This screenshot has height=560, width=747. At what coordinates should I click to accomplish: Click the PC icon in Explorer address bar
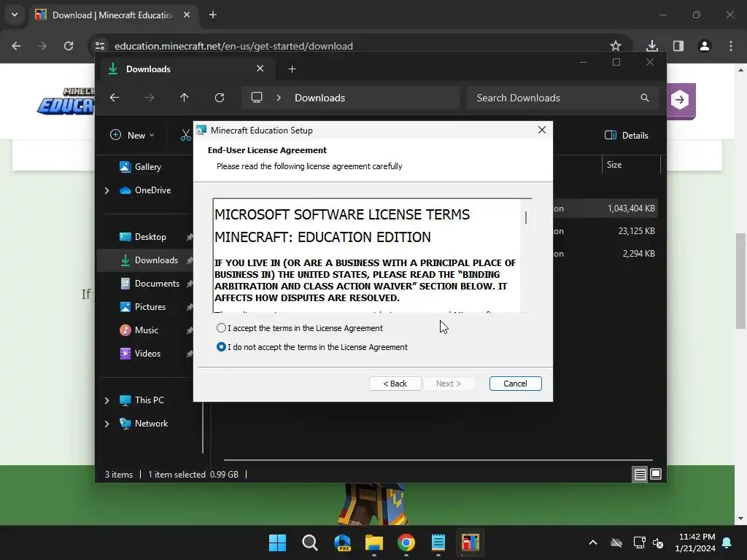[x=257, y=98]
